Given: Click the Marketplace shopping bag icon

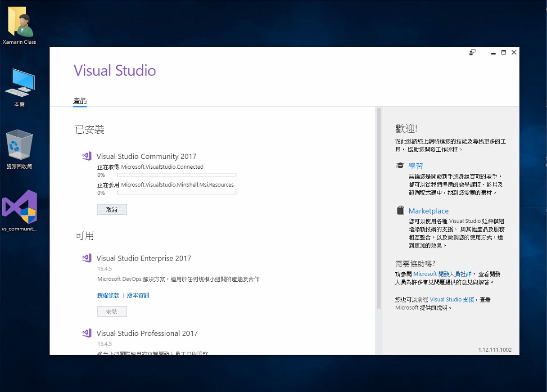Looking at the screenshot, I should pos(400,211).
